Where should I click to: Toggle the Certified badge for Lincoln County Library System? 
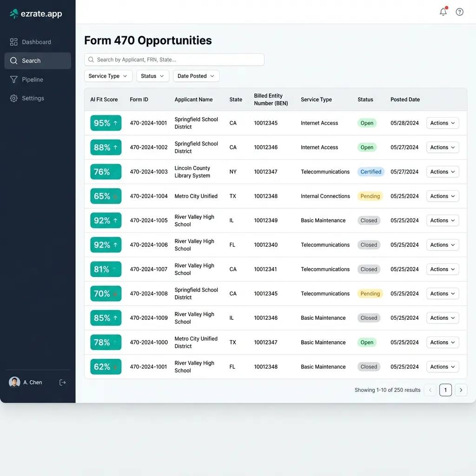click(370, 172)
